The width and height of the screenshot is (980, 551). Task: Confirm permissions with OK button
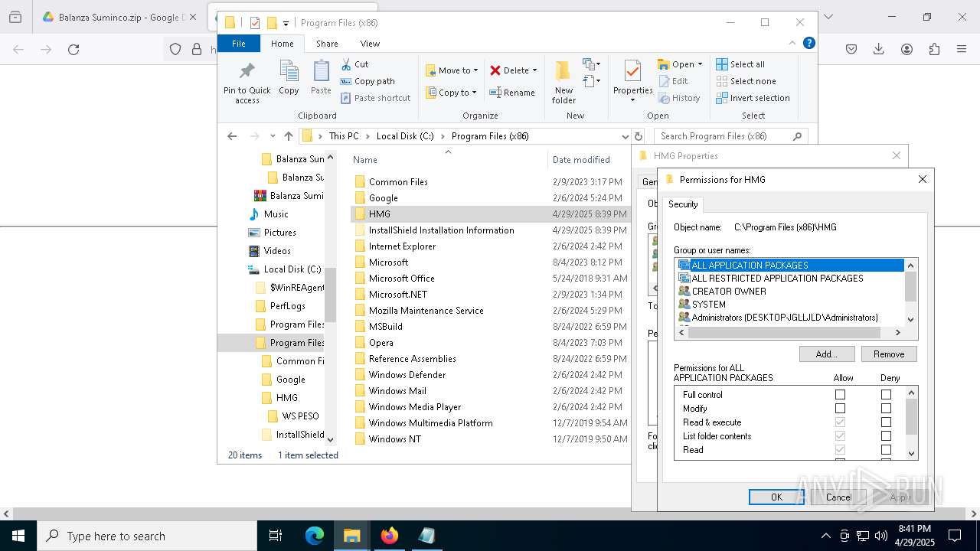pyautogui.click(x=776, y=497)
